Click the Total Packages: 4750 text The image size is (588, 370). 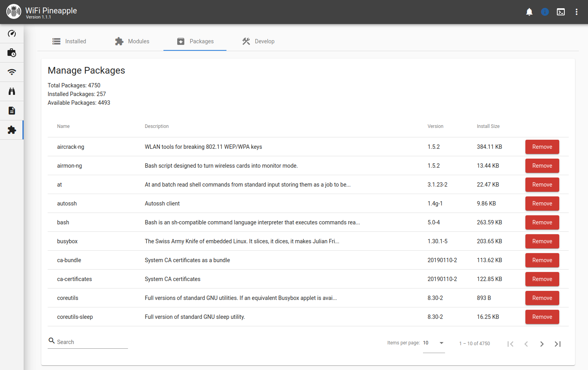pyautogui.click(x=74, y=85)
